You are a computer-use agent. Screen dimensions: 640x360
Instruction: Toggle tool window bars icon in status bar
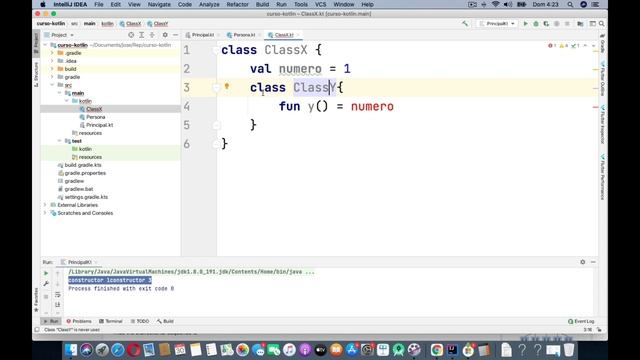(37, 329)
